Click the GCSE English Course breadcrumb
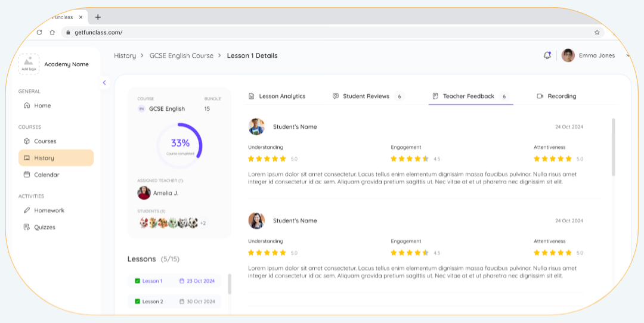The height and width of the screenshot is (323, 644). point(181,55)
